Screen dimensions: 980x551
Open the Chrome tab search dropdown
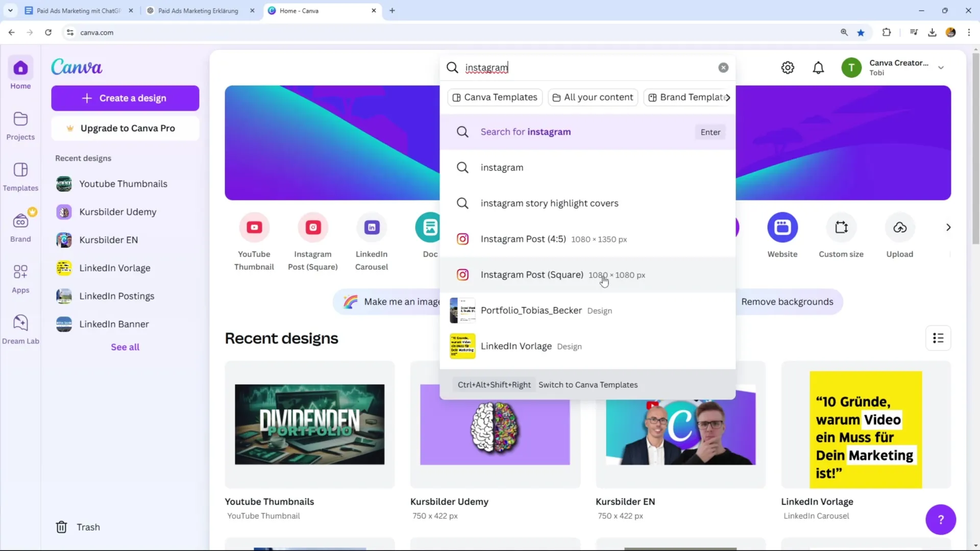(x=10, y=10)
